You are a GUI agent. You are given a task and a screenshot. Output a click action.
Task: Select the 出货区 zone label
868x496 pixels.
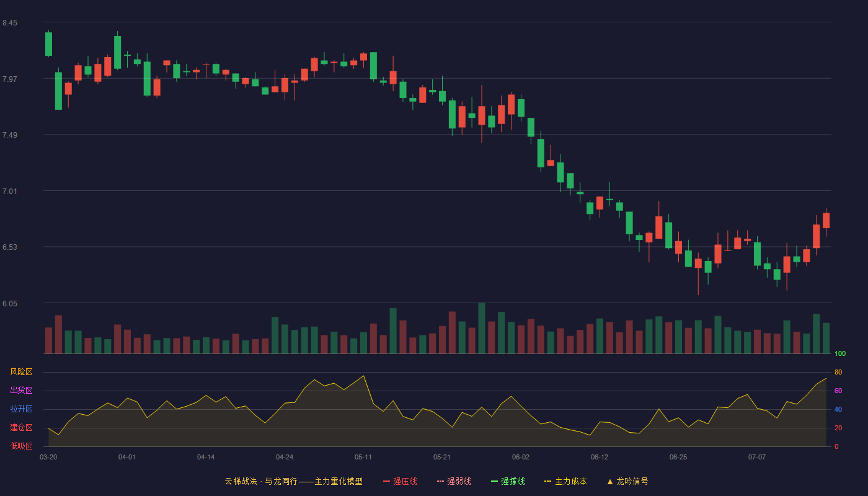coord(22,391)
